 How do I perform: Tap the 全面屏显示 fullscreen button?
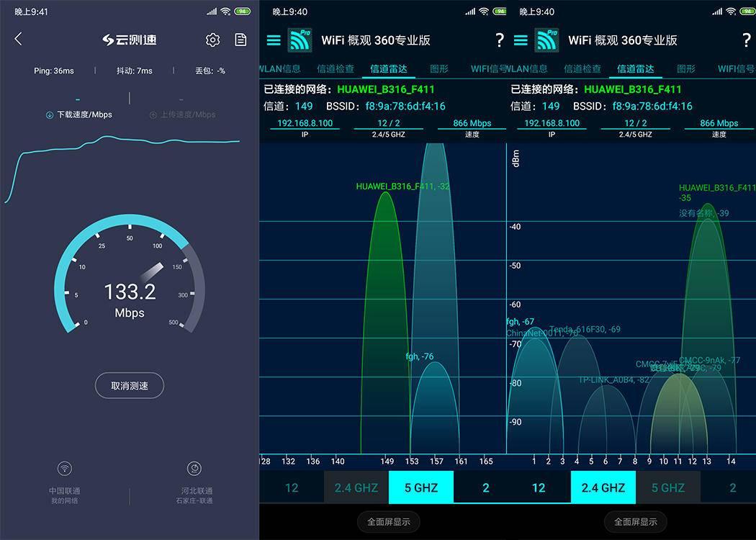click(x=388, y=521)
